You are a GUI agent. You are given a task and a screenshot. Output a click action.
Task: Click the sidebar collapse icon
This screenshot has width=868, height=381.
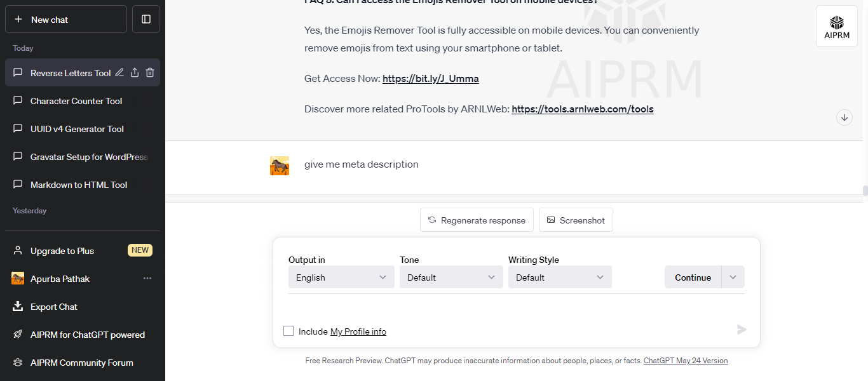146,19
